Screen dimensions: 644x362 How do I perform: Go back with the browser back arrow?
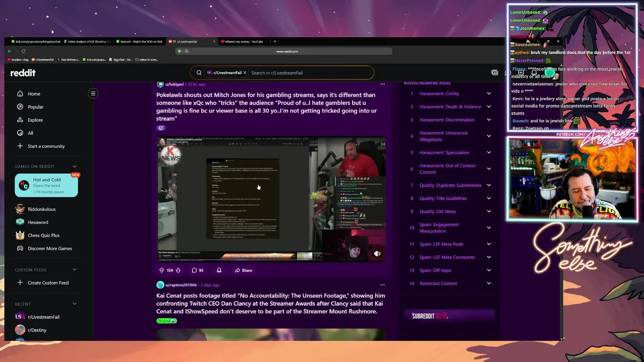pos(10,51)
